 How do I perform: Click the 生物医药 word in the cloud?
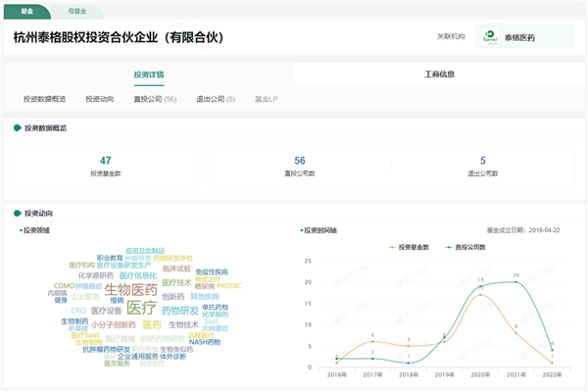pos(131,290)
